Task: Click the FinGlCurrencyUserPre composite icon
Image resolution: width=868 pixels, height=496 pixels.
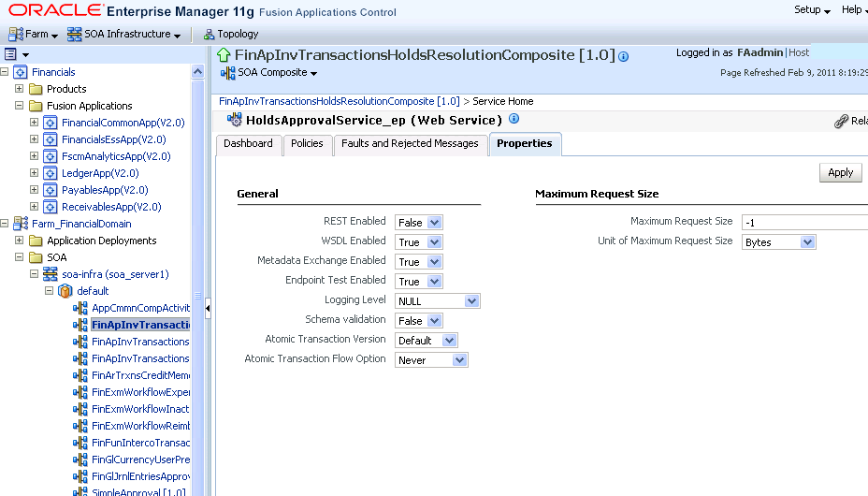Action: click(80, 460)
